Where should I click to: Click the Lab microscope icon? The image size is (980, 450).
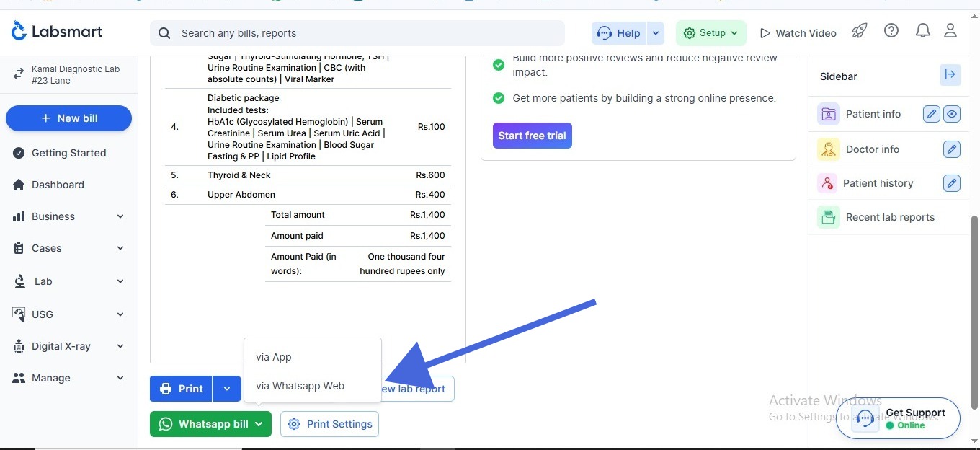click(20, 281)
